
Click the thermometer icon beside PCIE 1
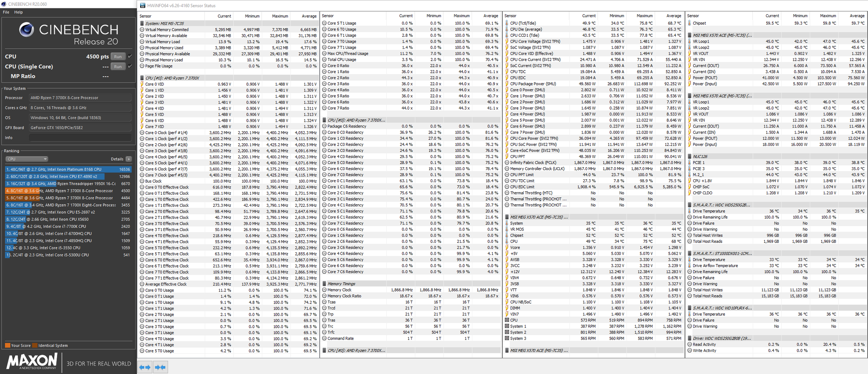click(x=690, y=162)
